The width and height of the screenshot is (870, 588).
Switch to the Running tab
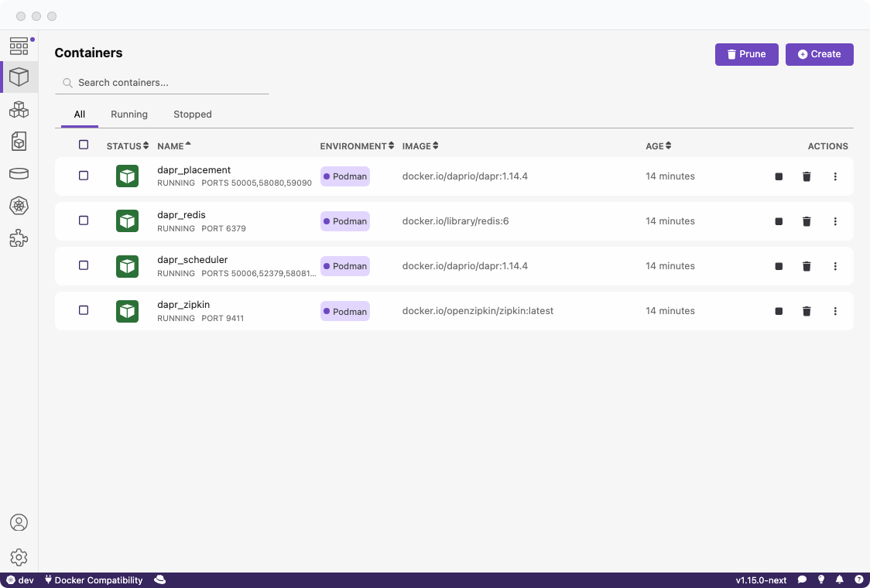coord(129,115)
